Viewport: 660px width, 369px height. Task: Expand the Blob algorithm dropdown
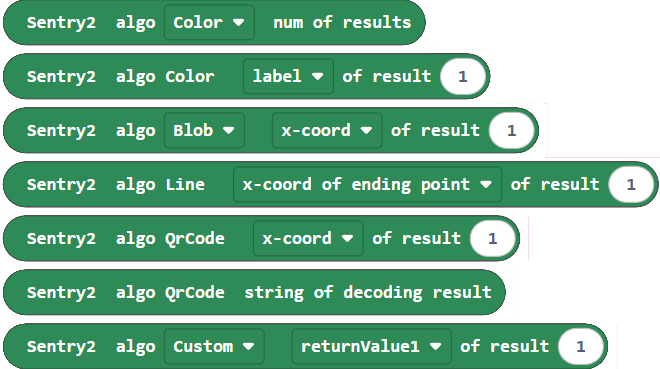tap(204, 130)
